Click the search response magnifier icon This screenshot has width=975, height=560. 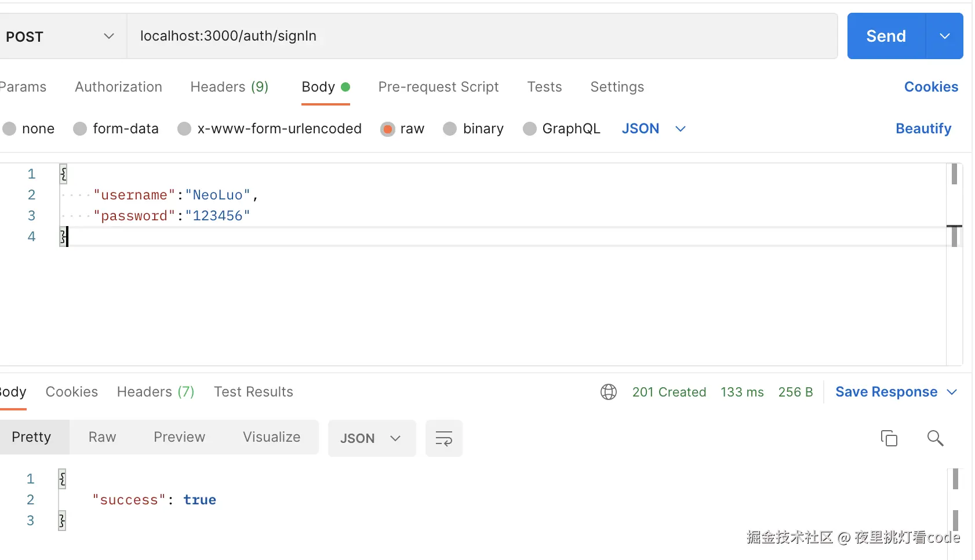tap(935, 438)
